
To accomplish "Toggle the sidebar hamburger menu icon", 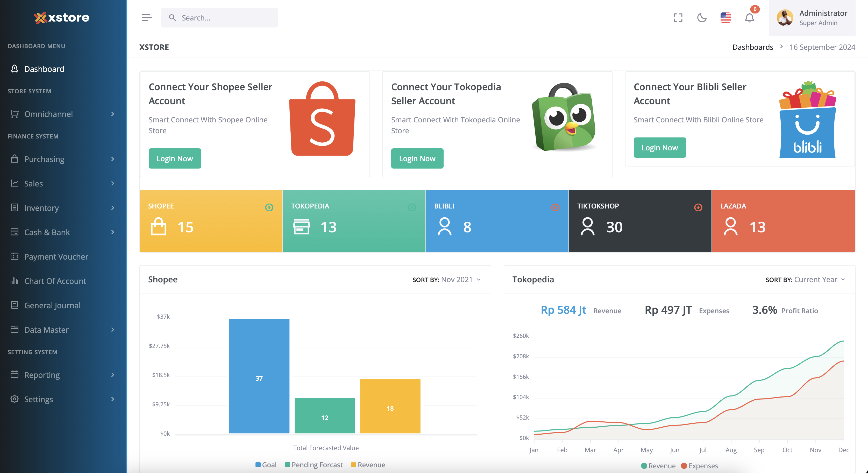I will coord(147,18).
